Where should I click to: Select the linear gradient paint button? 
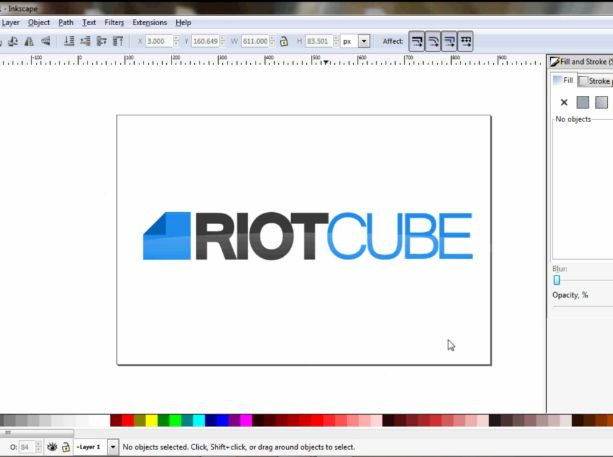click(601, 102)
